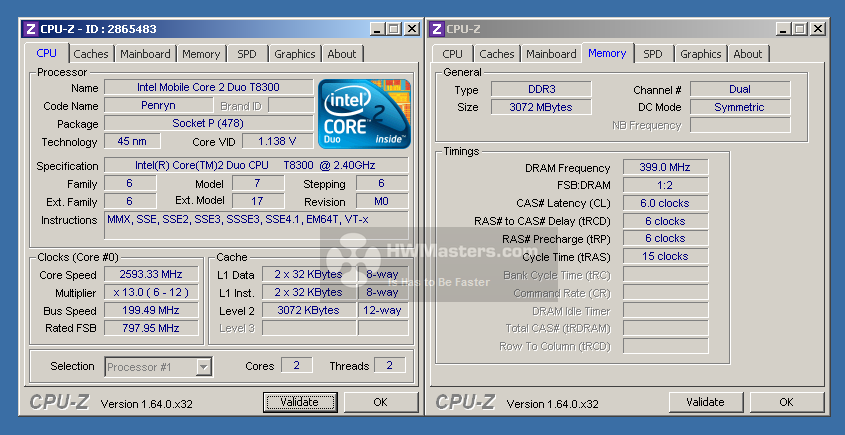Open Caches tab in left CPU-Z window
Viewport: 845px width, 435px height.
tap(91, 54)
